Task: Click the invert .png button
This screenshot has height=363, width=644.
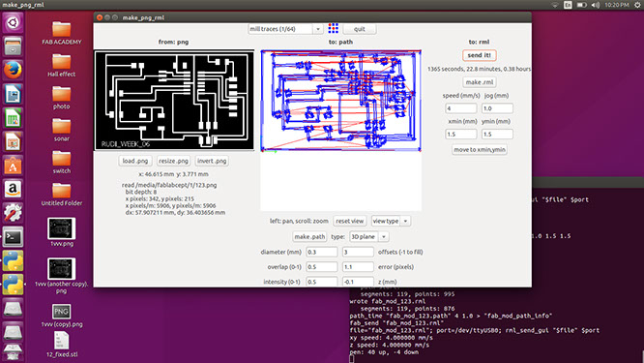Action: 212,161
